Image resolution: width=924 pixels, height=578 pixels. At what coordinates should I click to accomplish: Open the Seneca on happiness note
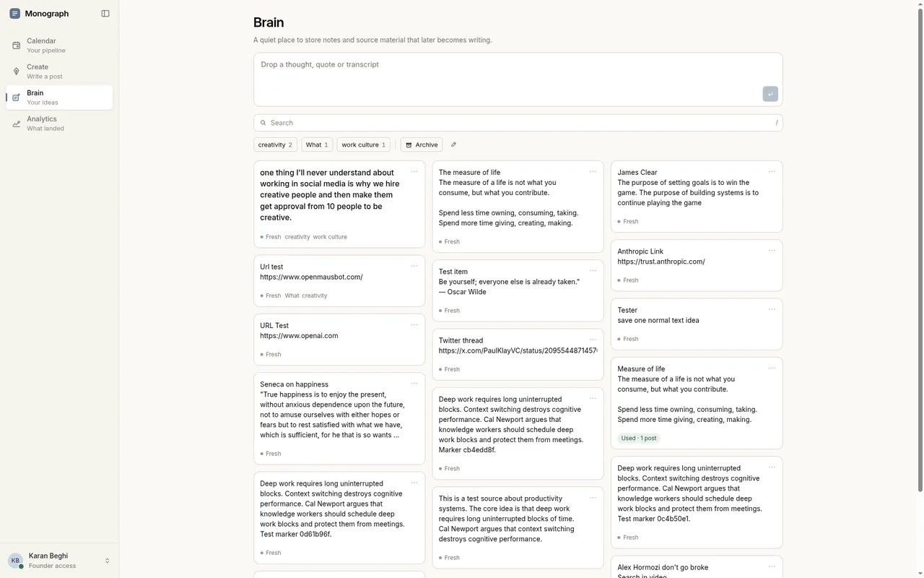tap(339, 418)
